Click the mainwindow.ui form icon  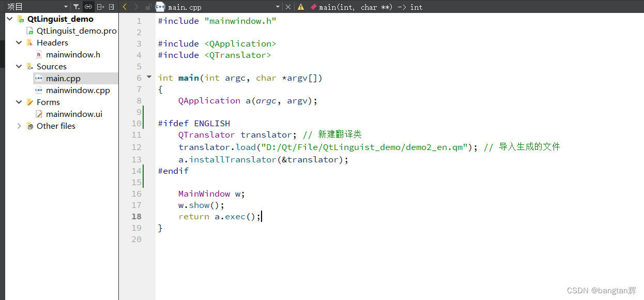(x=39, y=114)
